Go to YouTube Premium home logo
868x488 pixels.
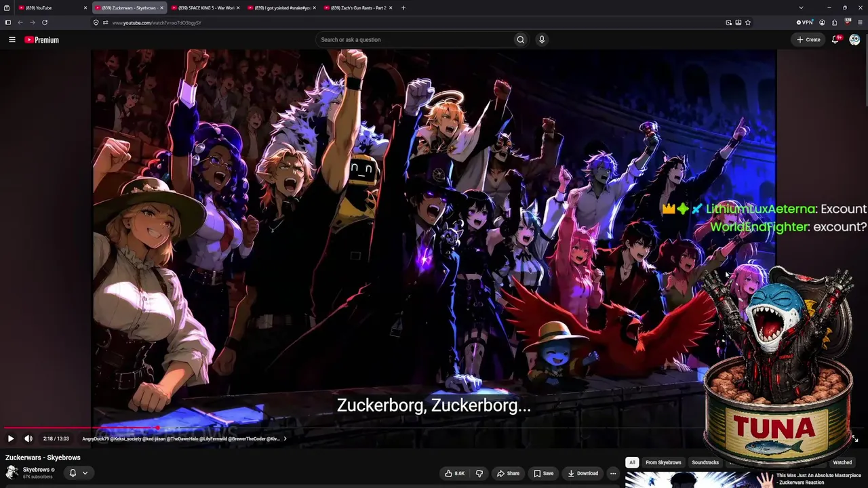[42, 40]
